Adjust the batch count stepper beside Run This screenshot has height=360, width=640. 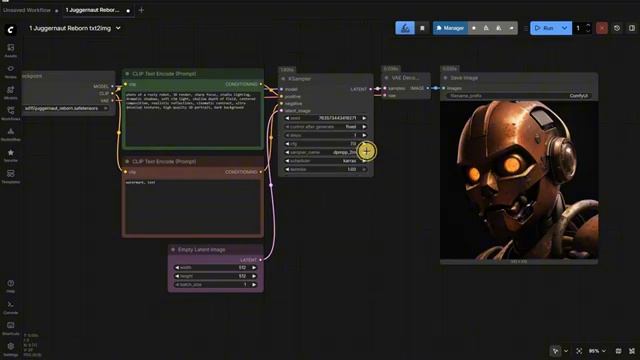click(x=588, y=28)
